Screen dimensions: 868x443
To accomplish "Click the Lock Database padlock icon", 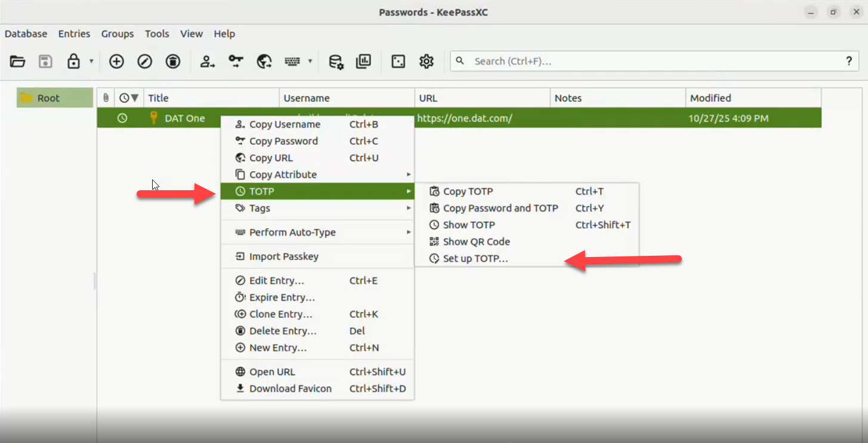I will point(73,61).
